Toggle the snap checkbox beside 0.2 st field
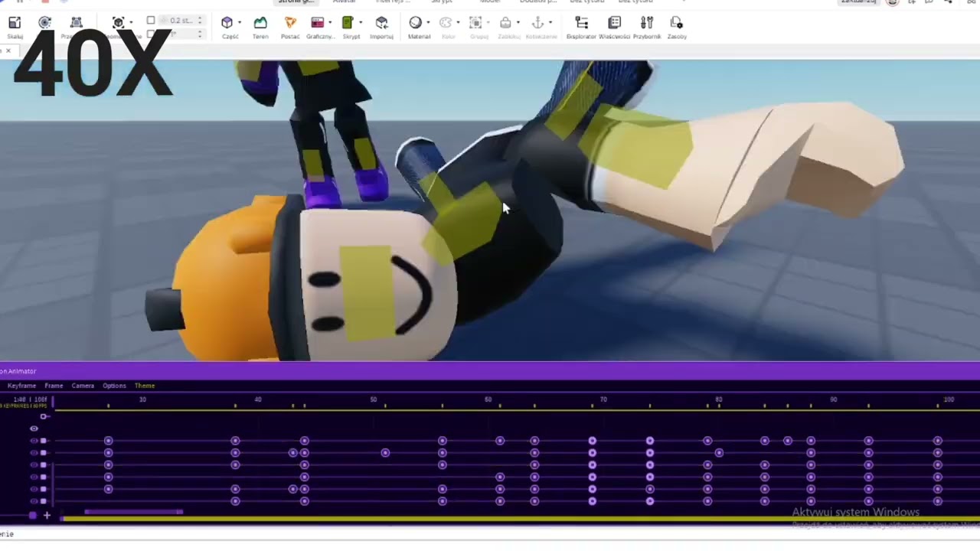The width and height of the screenshot is (980, 551). (151, 21)
